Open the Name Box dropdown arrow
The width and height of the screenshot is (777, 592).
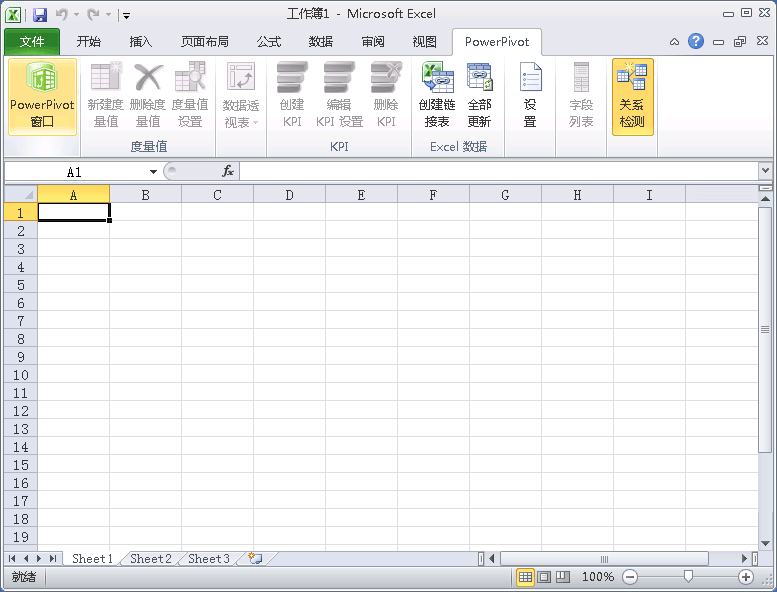coord(153,172)
